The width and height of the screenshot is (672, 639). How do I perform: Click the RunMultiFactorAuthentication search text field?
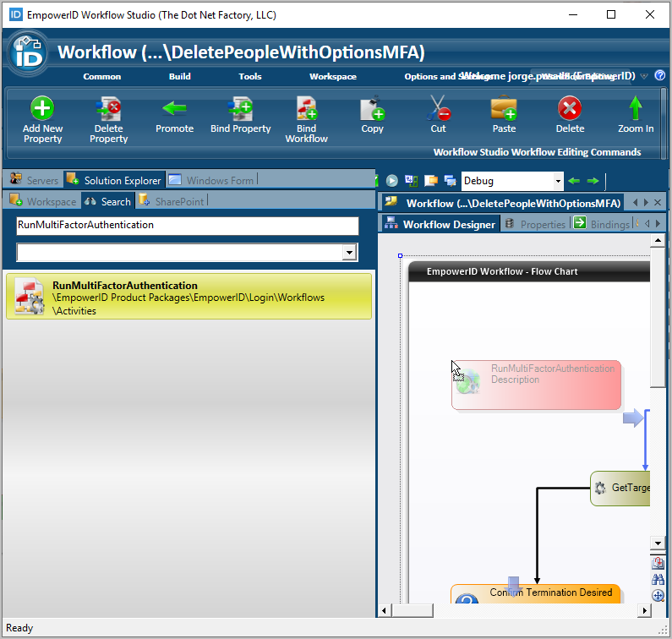tap(187, 226)
